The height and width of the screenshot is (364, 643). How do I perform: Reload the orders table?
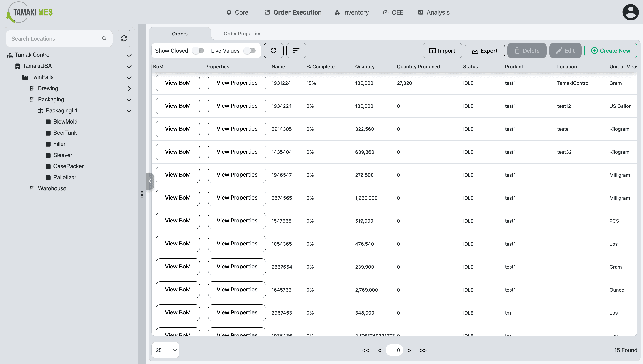point(274,51)
